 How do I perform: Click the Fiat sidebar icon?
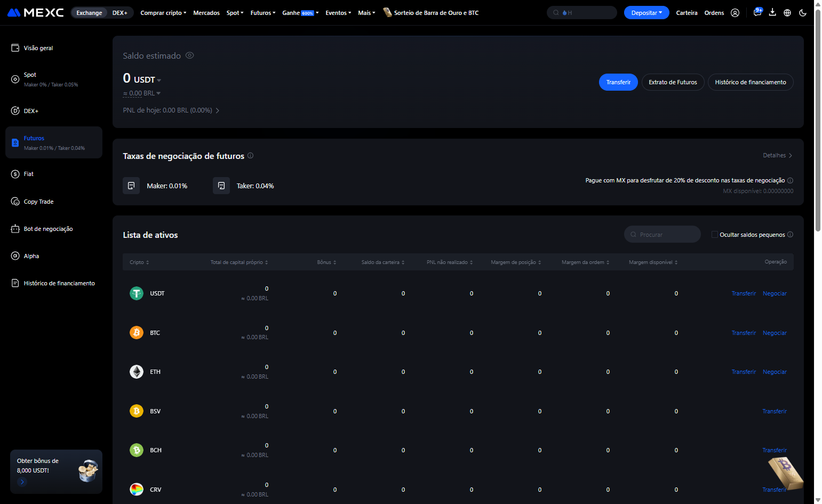click(x=15, y=174)
